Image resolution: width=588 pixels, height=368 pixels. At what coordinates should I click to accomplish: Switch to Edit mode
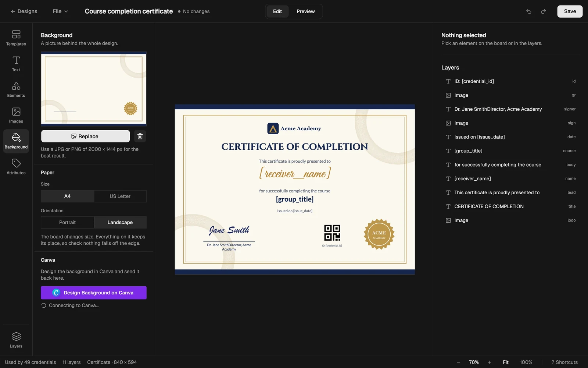[277, 11]
